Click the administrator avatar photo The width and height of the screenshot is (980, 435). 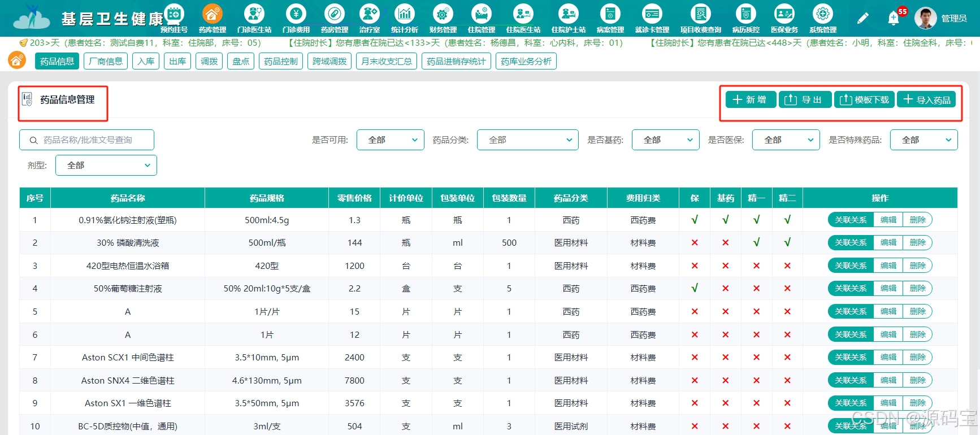(925, 18)
